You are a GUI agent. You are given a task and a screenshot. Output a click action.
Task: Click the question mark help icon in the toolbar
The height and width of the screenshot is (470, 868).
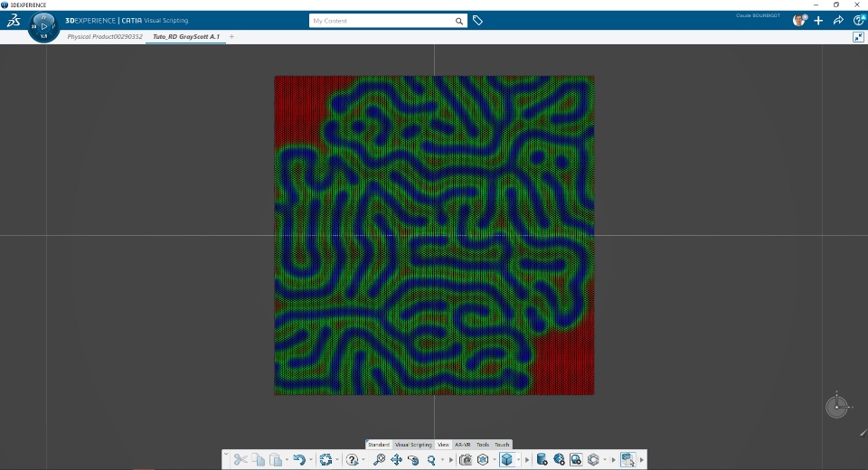[x=352, y=459]
